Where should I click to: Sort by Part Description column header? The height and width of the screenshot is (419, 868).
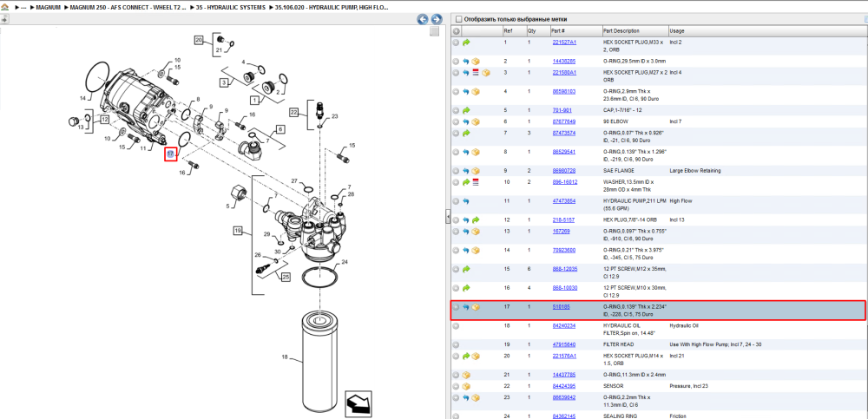pyautogui.click(x=621, y=31)
